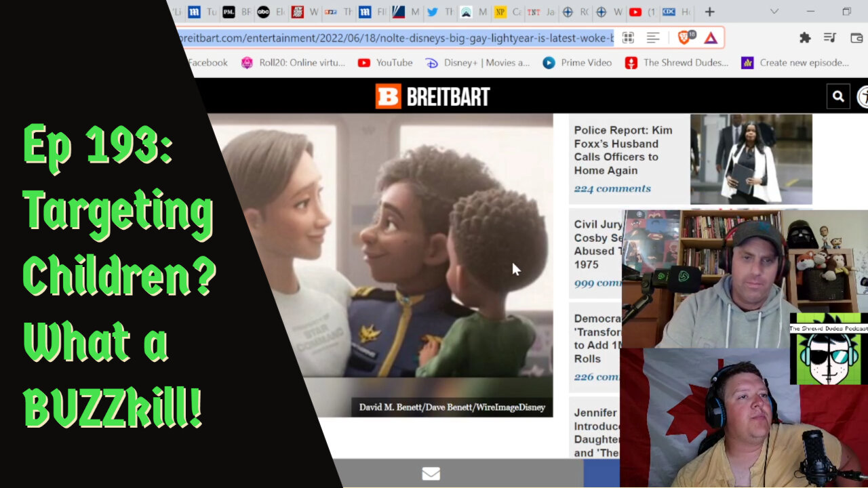The width and height of the screenshot is (868, 488).
Task: Open the Democrats 'Transform' headline
Action: pyautogui.click(x=598, y=338)
